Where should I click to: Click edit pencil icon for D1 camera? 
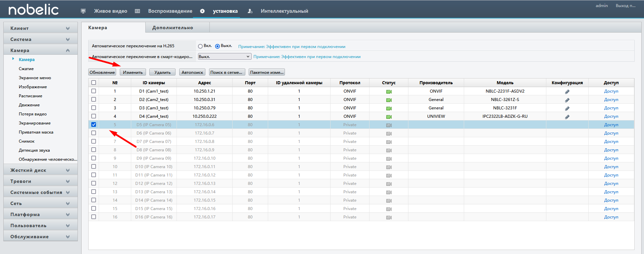[x=567, y=92]
